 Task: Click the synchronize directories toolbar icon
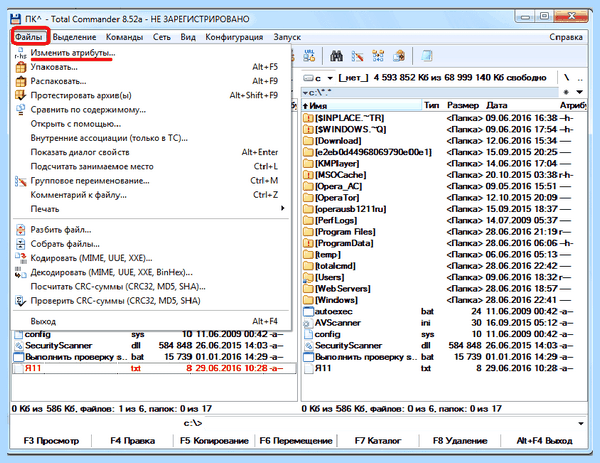tap(378, 56)
